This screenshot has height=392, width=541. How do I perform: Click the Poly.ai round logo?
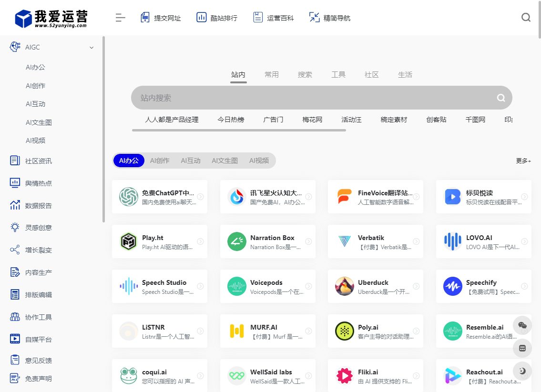[344, 331]
